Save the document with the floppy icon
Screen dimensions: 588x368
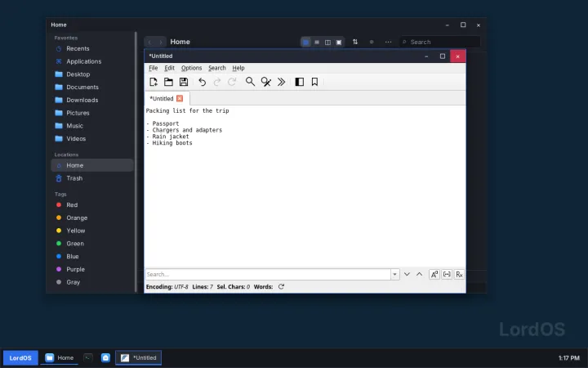point(184,82)
